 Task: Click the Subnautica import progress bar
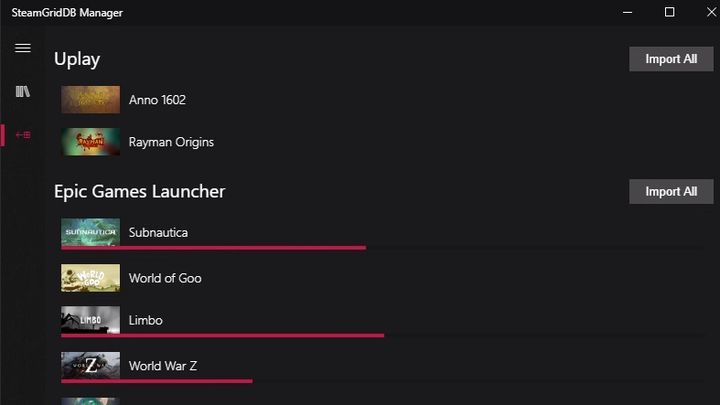pos(213,247)
